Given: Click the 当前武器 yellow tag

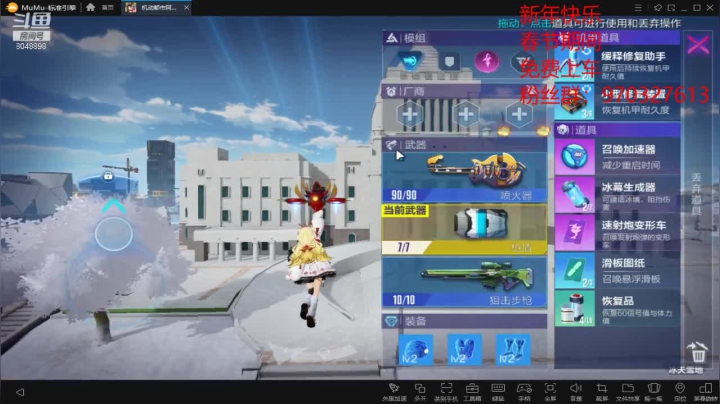Looking at the screenshot, I should [x=405, y=210].
